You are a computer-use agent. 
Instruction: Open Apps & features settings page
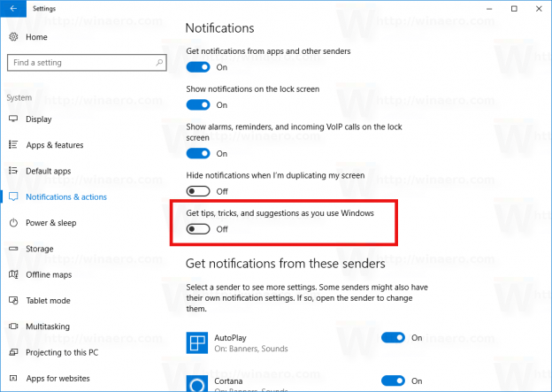coord(55,145)
